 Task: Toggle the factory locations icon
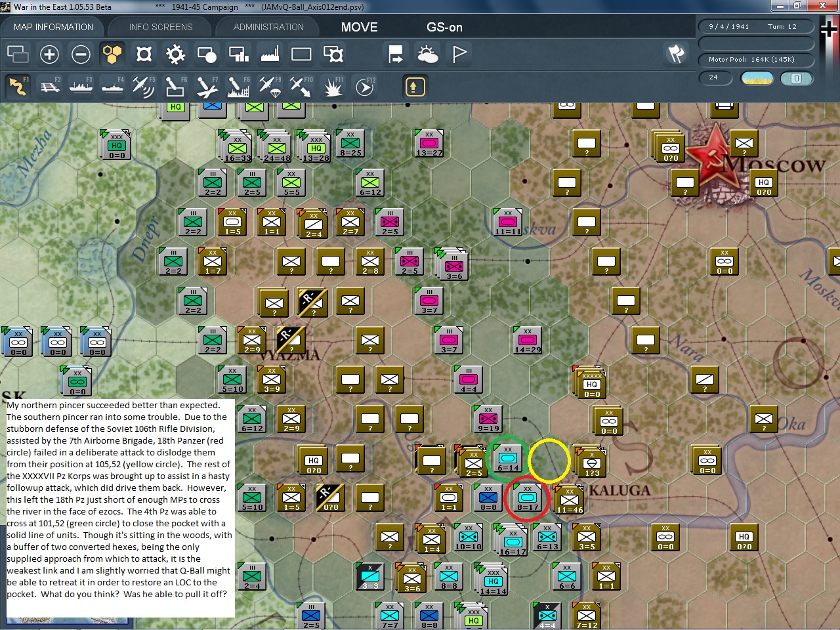point(270,54)
